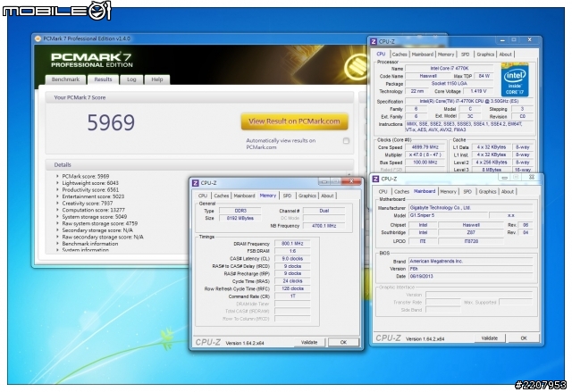Expand the Lightweight score: 6043 entry
572x392 pixels.
tap(57, 183)
